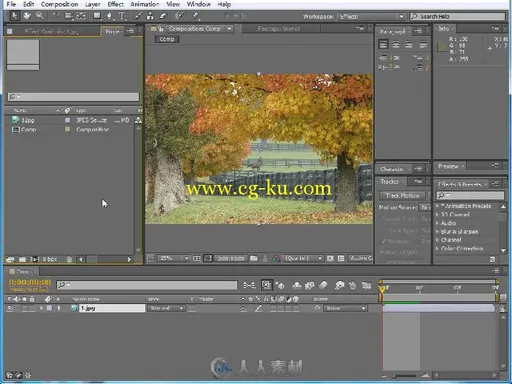
Task: Open the Animation menu
Action: pyautogui.click(x=145, y=4)
